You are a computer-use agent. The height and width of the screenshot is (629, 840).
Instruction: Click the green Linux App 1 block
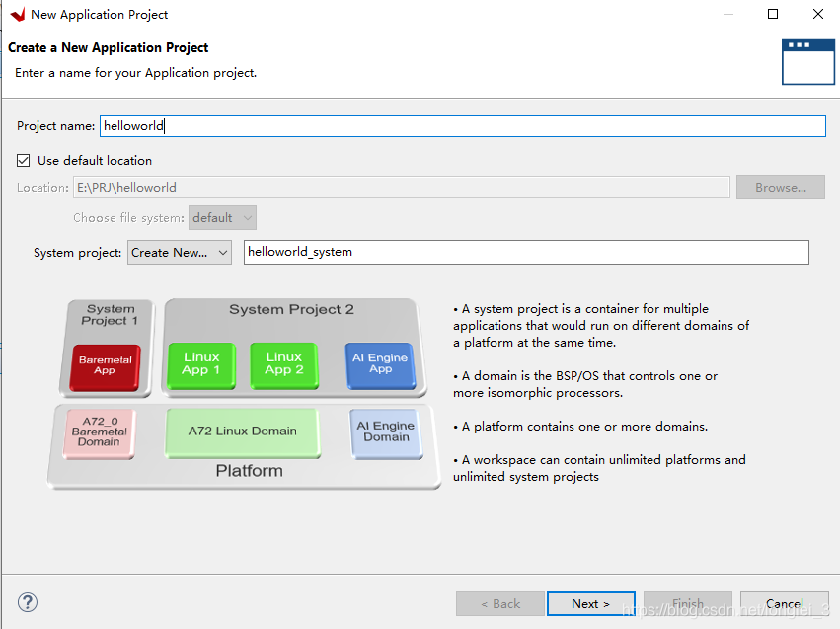point(201,364)
